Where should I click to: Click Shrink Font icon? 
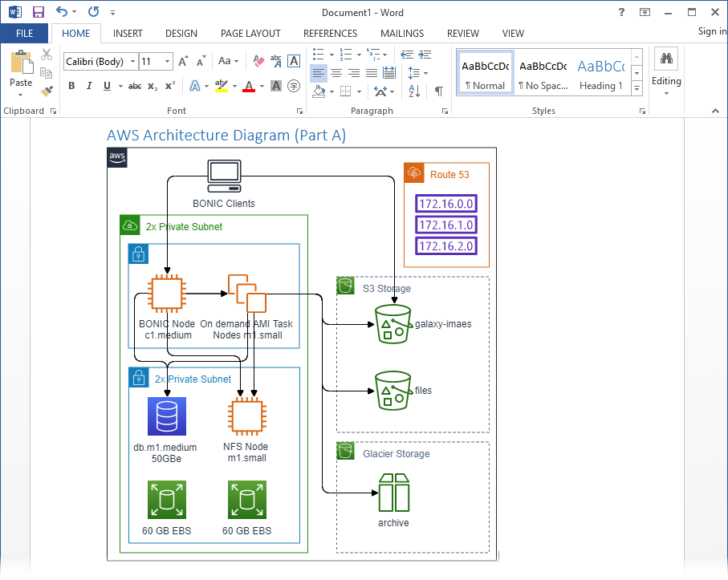tap(201, 61)
